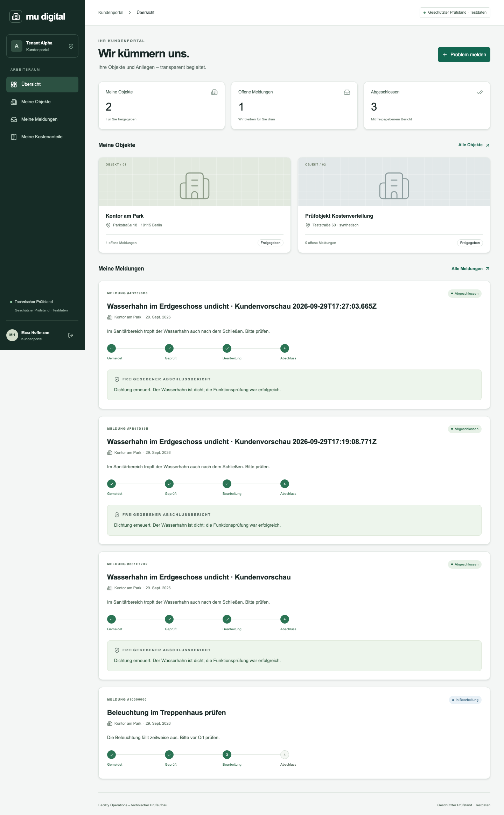
Task: Click the Abgeschlossen badge of Meldung #4D2596B6
Action: [x=465, y=294]
